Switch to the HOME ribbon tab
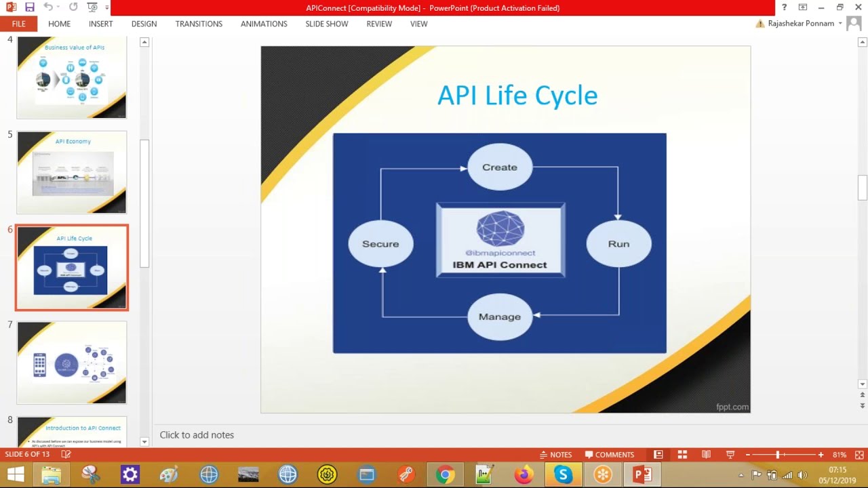 (x=59, y=24)
